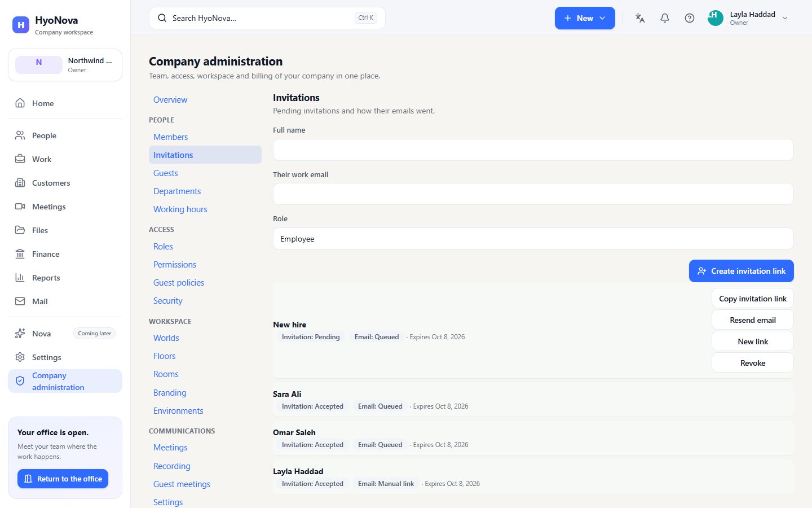Image resolution: width=812 pixels, height=508 pixels.
Task: Expand the Layla Haddad account menu chevron
Action: click(x=785, y=18)
